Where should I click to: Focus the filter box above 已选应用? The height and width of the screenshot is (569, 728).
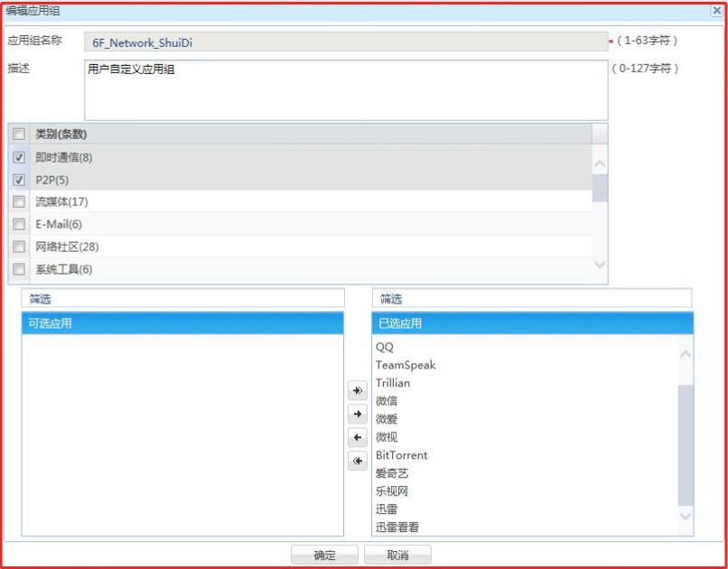coord(532,298)
